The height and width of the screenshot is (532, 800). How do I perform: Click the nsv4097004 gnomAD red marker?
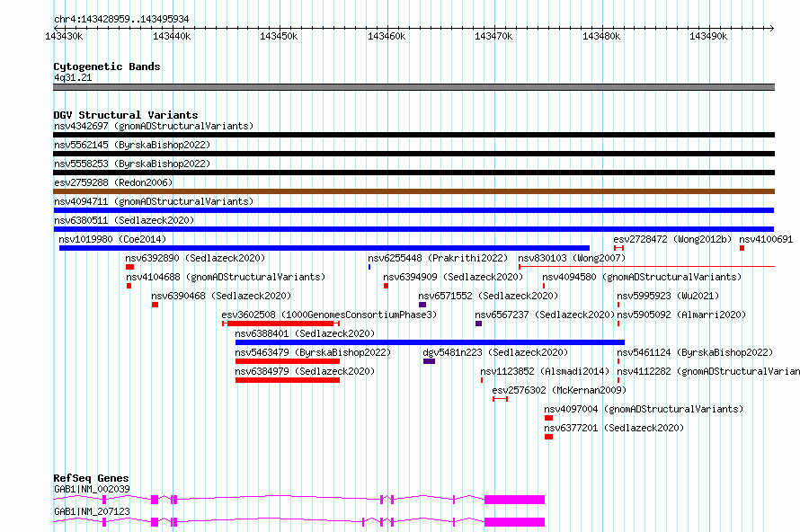[x=548, y=418]
